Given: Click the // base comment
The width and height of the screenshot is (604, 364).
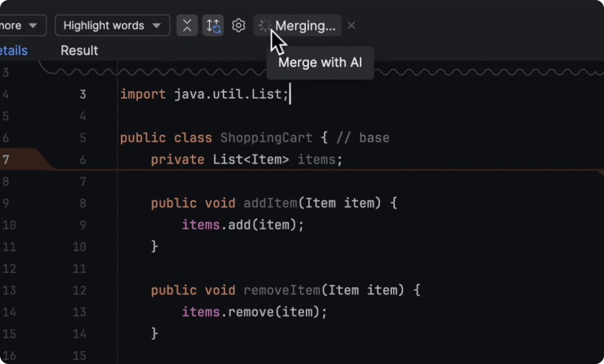Looking at the screenshot, I should point(362,137).
